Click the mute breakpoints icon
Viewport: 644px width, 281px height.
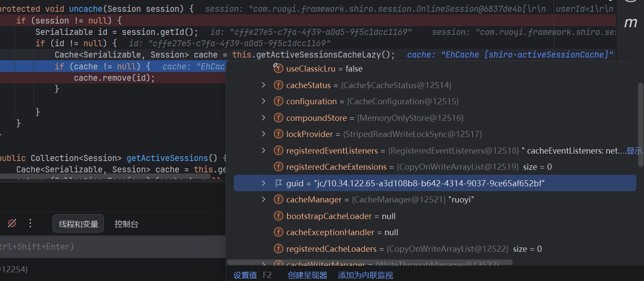click(x=12, y=223)
